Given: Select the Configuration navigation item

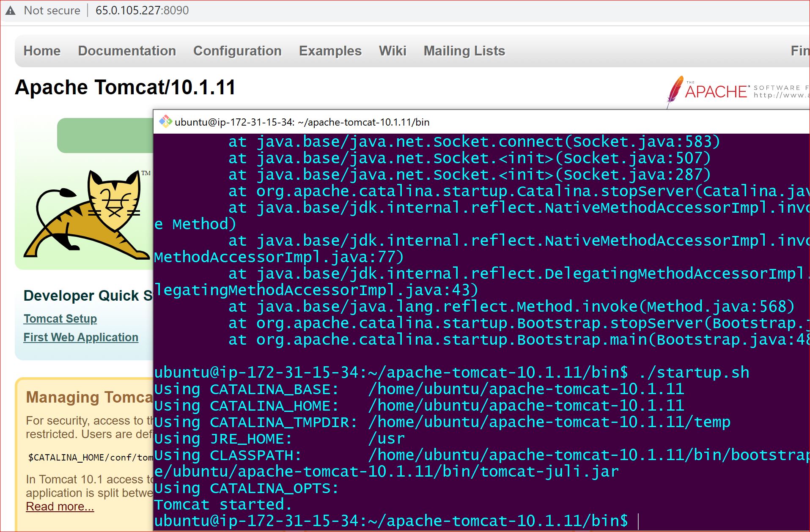Looking at the screenshot, I should [237, 51].
